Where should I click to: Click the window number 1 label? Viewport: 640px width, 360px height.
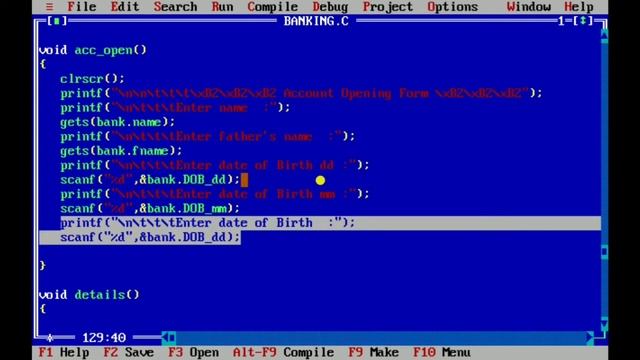561,21
